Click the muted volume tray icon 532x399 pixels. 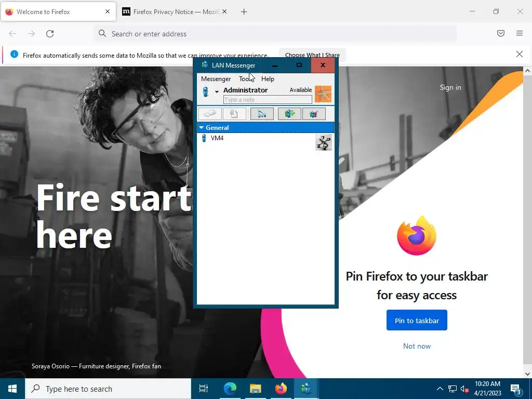[x=464, y=389]
